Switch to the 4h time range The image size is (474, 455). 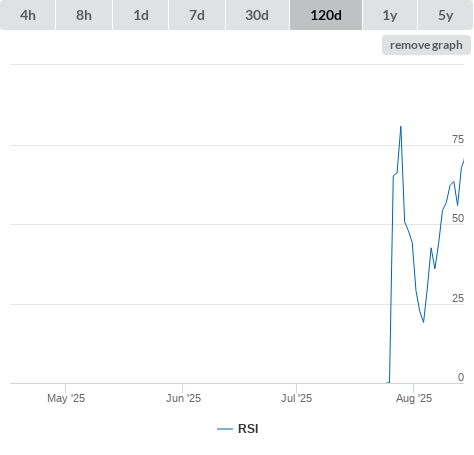(x=28, y=15)
